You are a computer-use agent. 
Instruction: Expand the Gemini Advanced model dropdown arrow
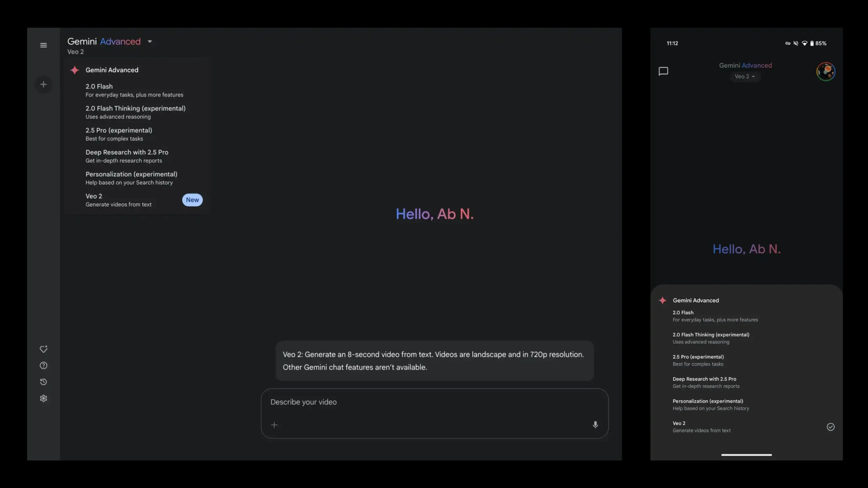pyautogui.click(x=150, y=41)
